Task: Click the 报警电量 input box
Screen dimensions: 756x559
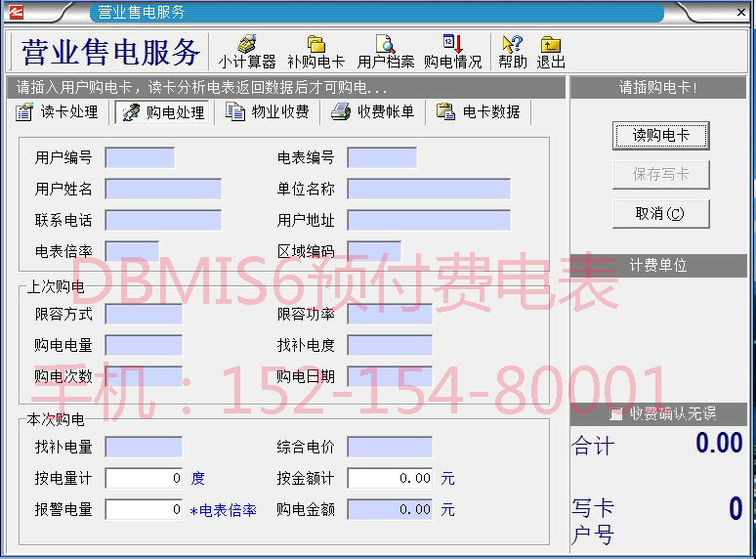Action: coord(144,509)
